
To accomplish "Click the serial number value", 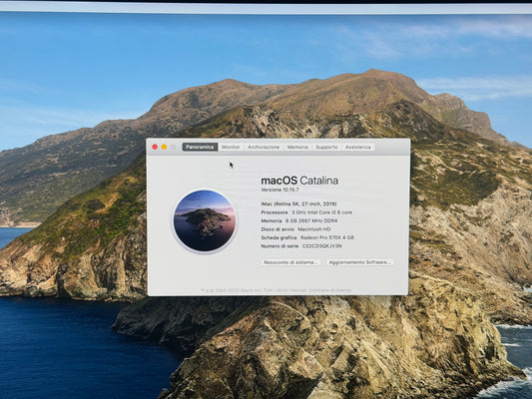I will [322, 246].
